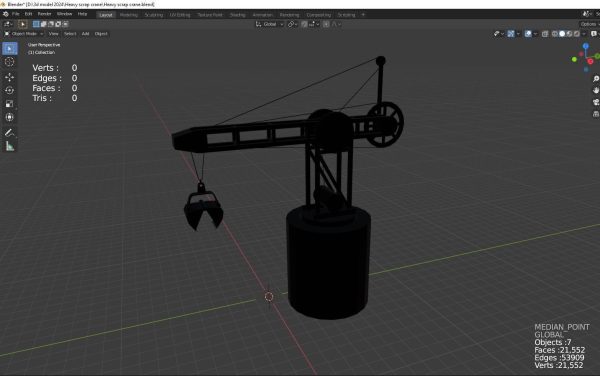Switch to rendered viewport shading

pyautogui.click(x=577, y=34)
